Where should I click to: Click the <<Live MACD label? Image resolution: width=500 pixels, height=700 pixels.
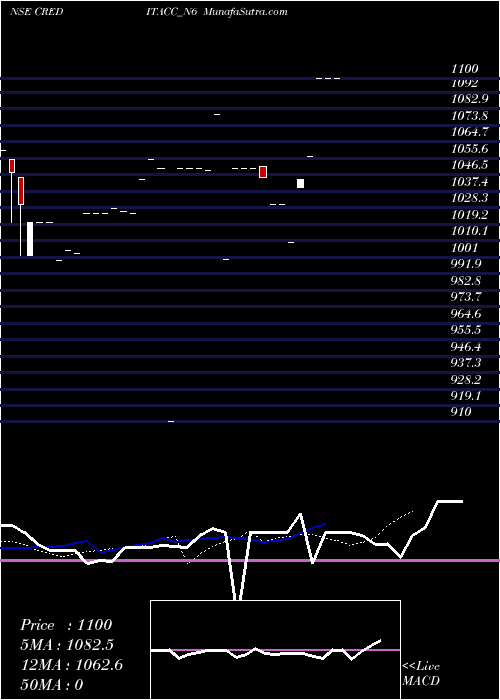click(x=421, y=673)
